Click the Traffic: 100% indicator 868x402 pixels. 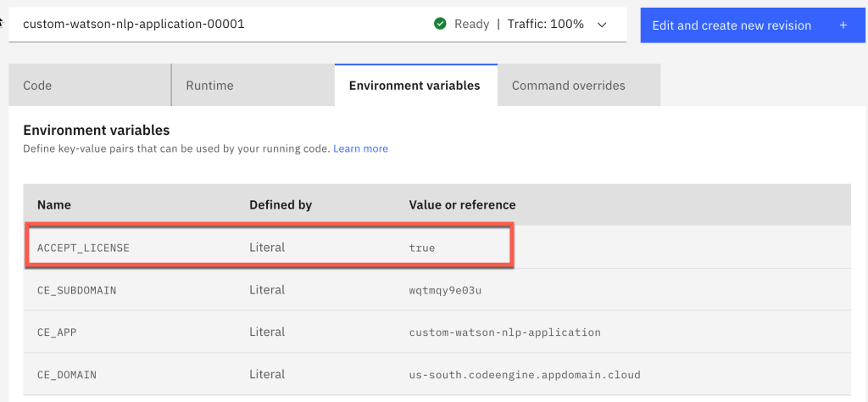545,24
